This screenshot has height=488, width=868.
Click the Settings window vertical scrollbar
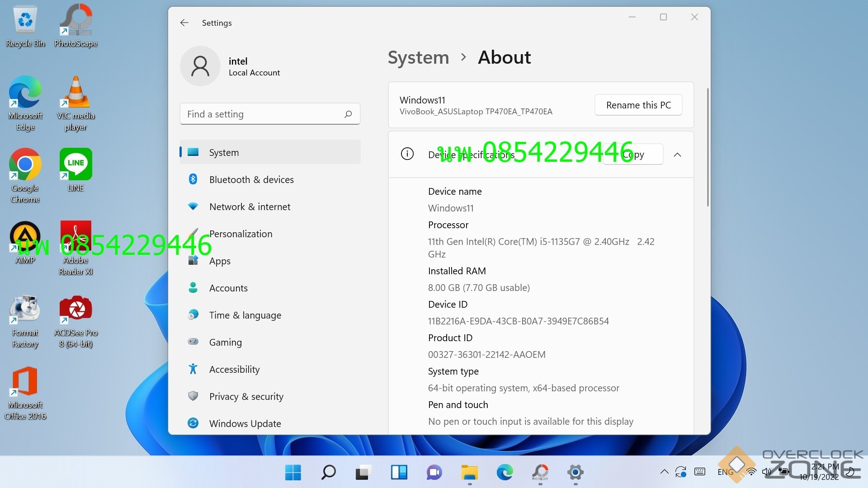[x=708, y=147]
